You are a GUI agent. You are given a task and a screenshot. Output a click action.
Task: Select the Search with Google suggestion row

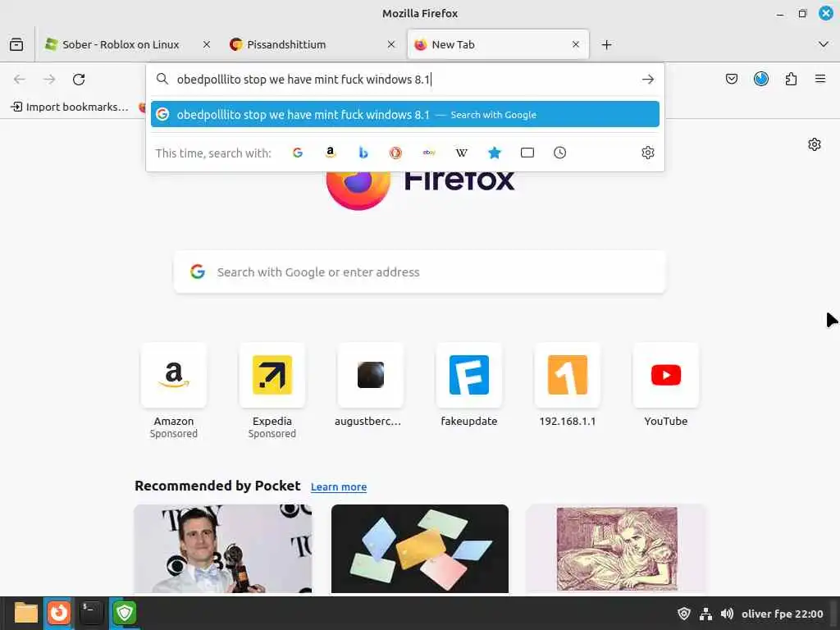405,114
